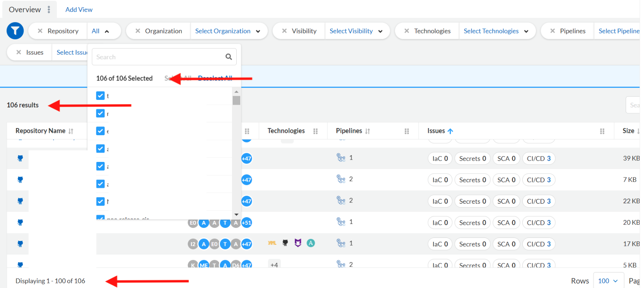Click the E0 avatar in the 20 KB row
The width and height of the screenshot is (644, 288).
click(193, 223)
